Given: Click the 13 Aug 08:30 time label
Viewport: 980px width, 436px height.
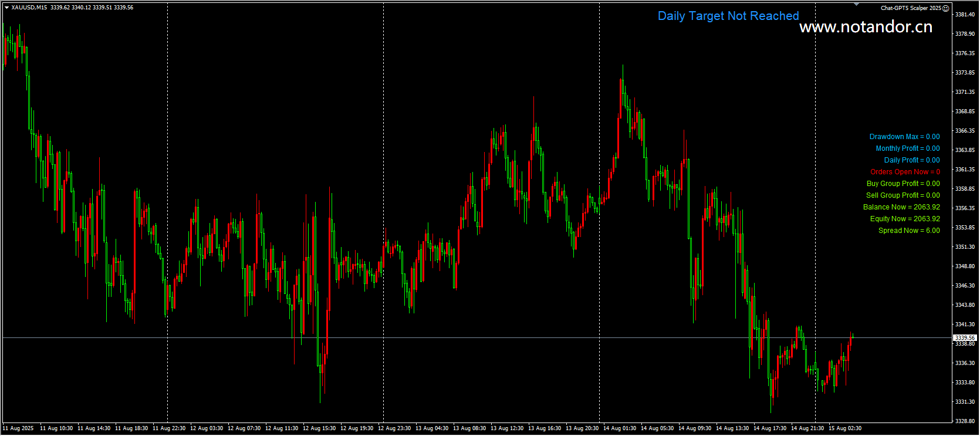Looking at the screenshot, I should (x=469, y=428).
